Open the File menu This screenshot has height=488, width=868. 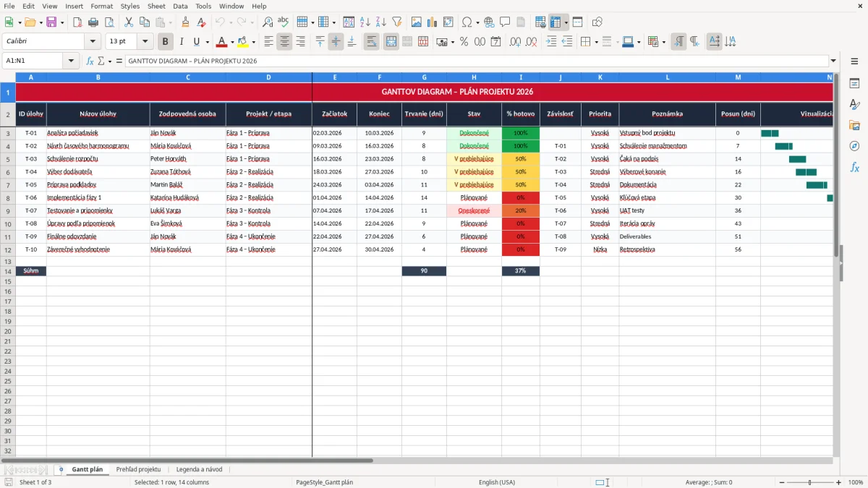click(x=9, y=6)
